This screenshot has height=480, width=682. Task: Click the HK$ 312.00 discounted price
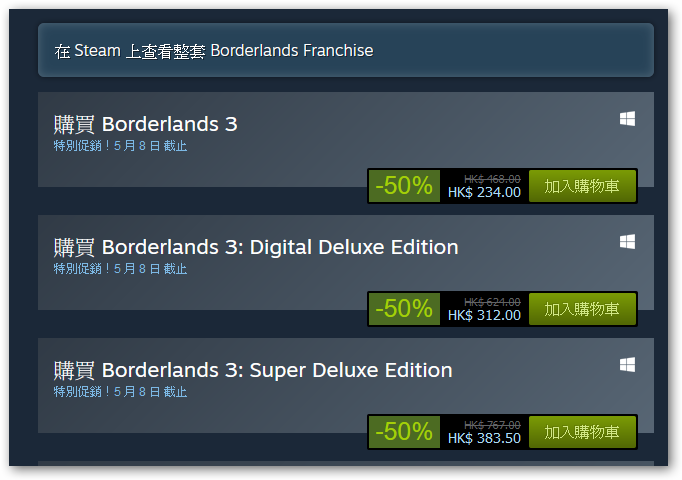tap(484, 315)
